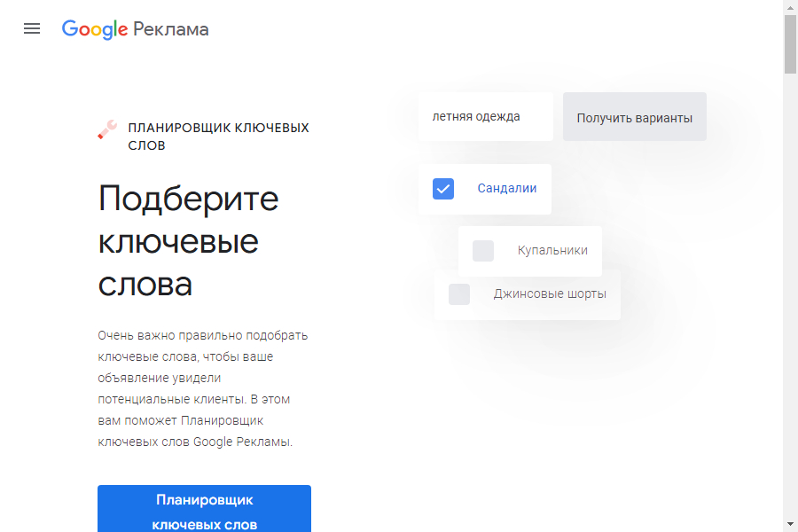Image resolution: width=798 pixels, height=532 pixels.
Task: Click the ПЛАНИРОВЩИК КЛЮЧЕВЫХ СЛОВ section label
Action: tap(218, 137)
